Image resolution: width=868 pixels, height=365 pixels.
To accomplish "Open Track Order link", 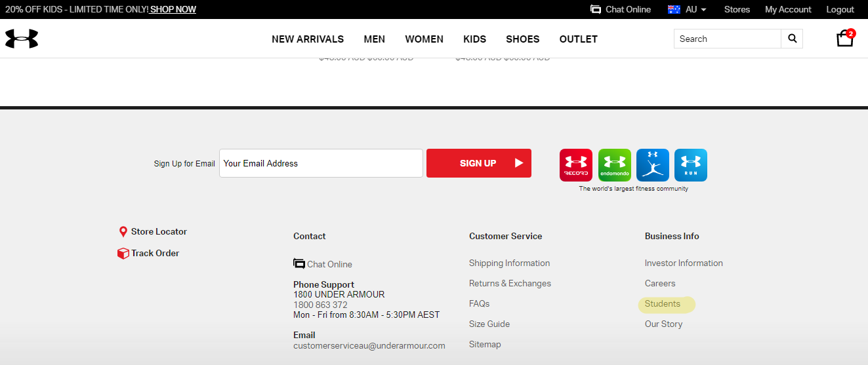I will coord(155,253).
